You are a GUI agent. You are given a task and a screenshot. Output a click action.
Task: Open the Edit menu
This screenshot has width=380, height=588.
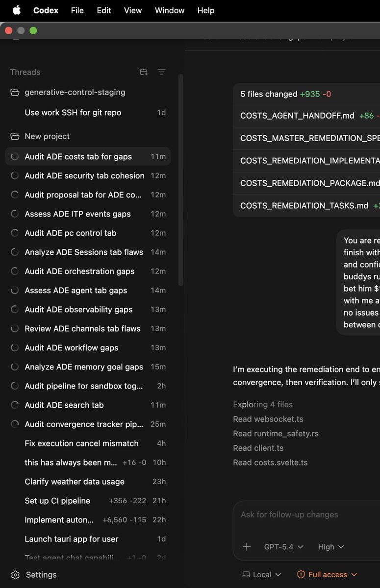104,10
